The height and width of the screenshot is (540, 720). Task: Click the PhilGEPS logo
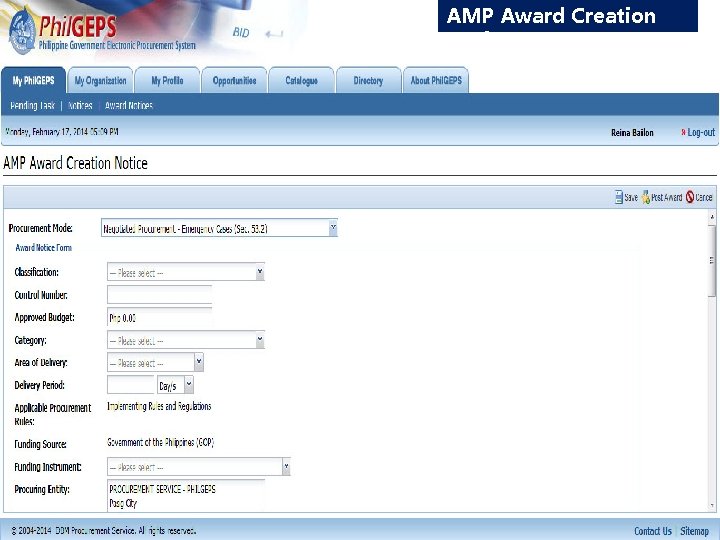tap(102, 31)
